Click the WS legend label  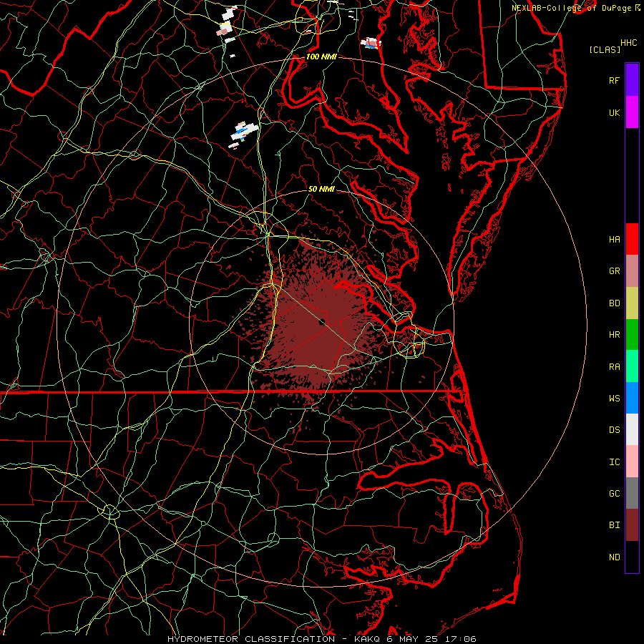coord(614,399)
